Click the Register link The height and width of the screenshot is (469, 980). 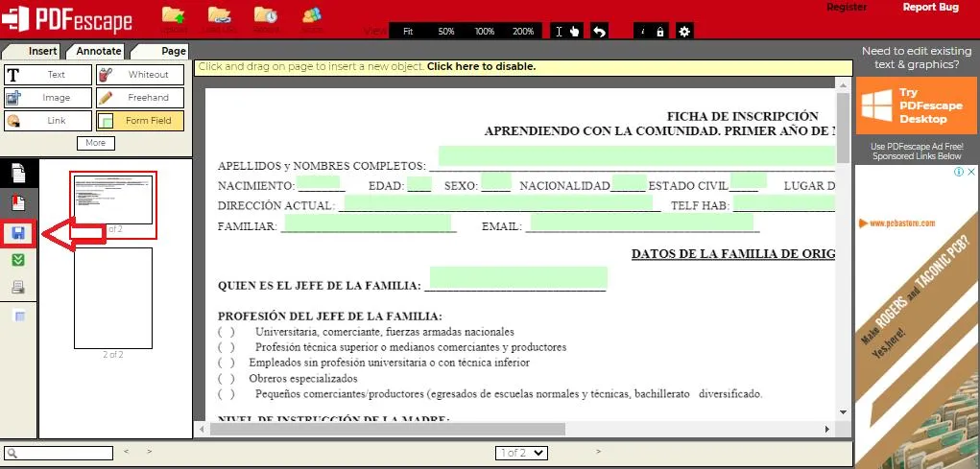847,8
